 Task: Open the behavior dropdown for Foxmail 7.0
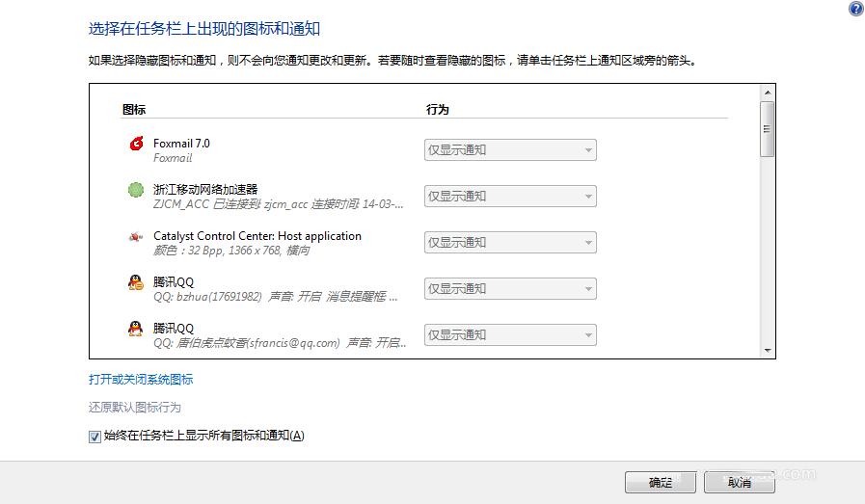pyautogui.click(x=510, y=150)
